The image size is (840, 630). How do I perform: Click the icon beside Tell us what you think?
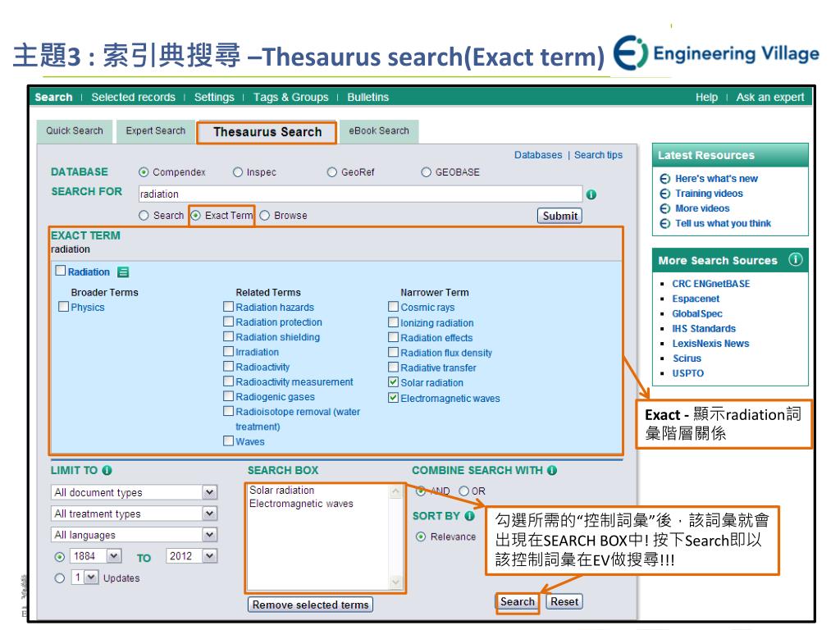tap(664, 223)
